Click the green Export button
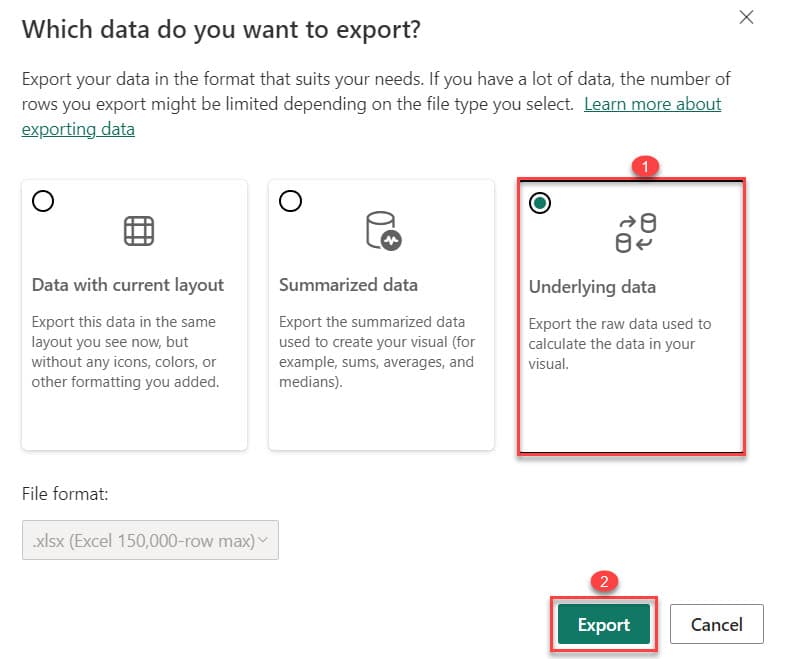Screen dimensions: 799x659 [x=604, y=624]
